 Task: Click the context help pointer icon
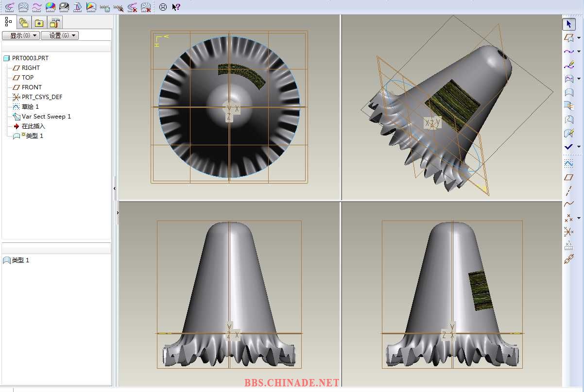[x=176, y=7]
